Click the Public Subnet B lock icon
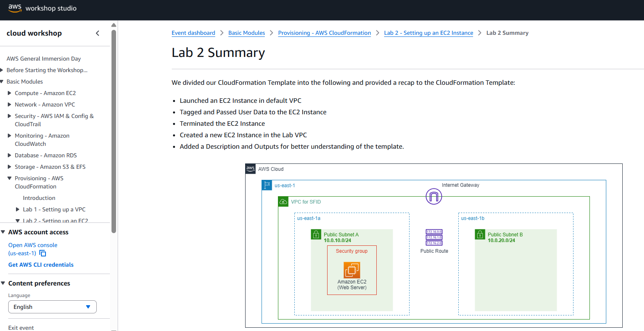This screenshot has height=331, width=644. [x=480, y=234]
